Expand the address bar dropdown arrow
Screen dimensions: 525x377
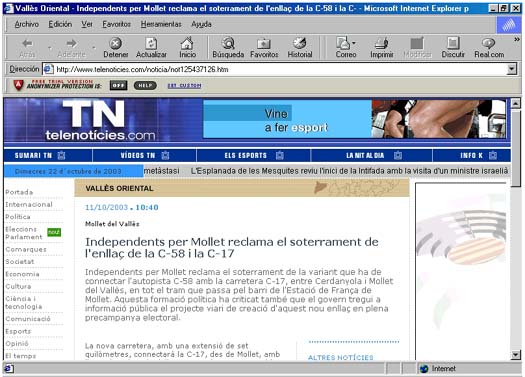[512, 69]
